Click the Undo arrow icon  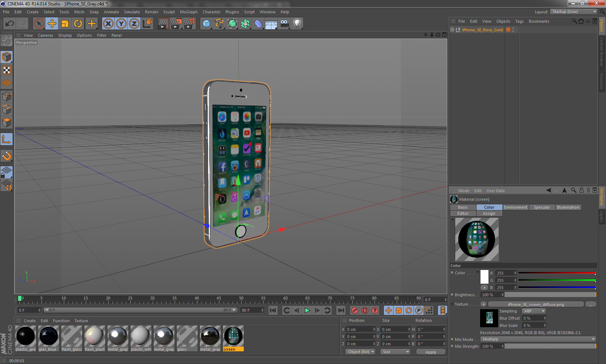(10, 24)
